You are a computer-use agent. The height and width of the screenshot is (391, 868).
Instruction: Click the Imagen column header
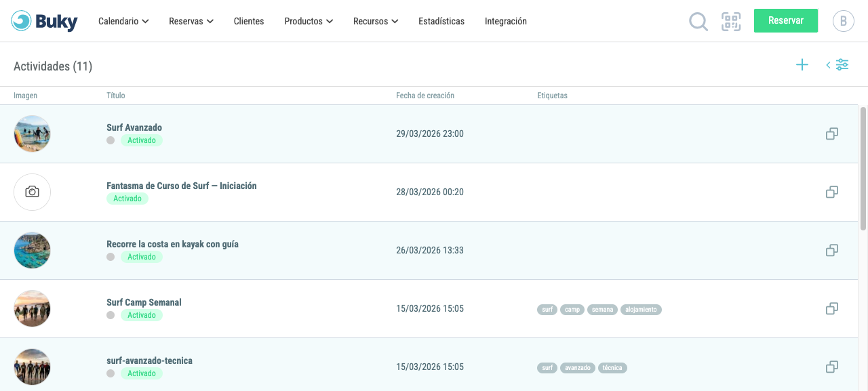pos(26,96)
